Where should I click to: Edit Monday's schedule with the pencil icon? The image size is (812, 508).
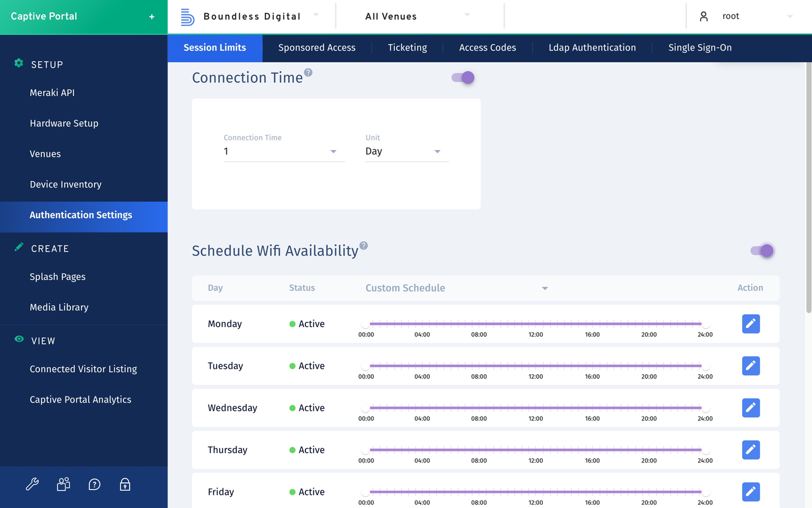tap(750, 323)
